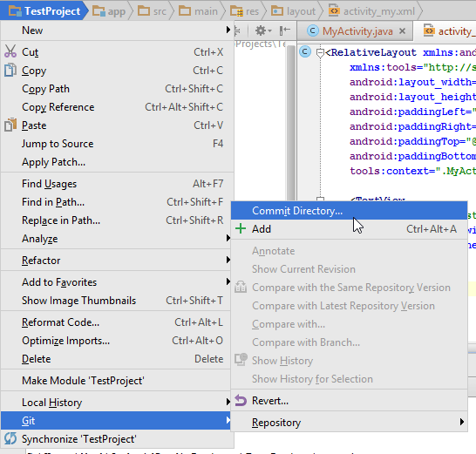Choose Optimize Imports... menu item
Screen dimensions: 476x454
(x=117, y=340)
